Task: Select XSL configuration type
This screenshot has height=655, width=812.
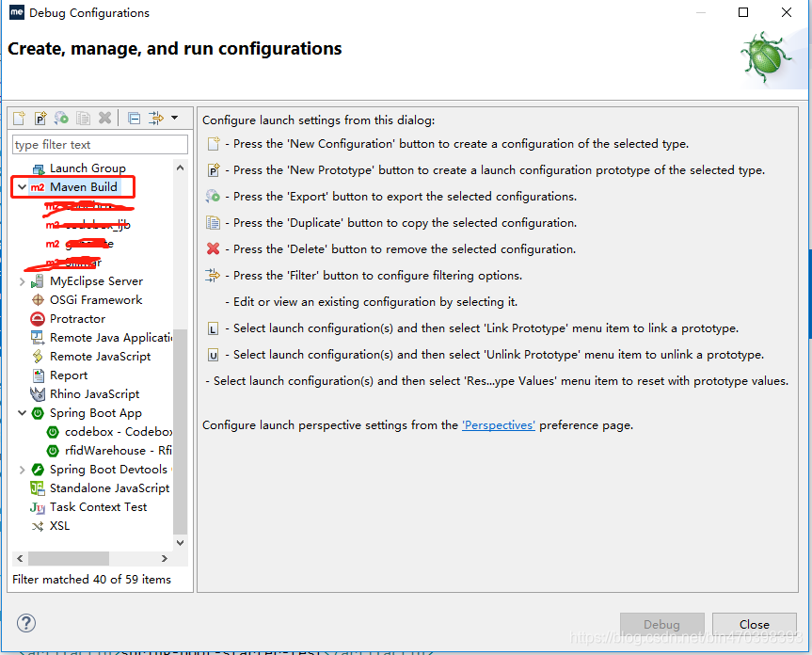Action: [x=59, y=526]
